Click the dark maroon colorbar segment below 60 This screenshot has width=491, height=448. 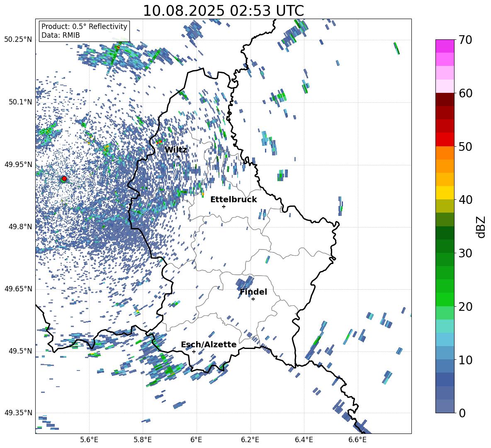[445, 99]
